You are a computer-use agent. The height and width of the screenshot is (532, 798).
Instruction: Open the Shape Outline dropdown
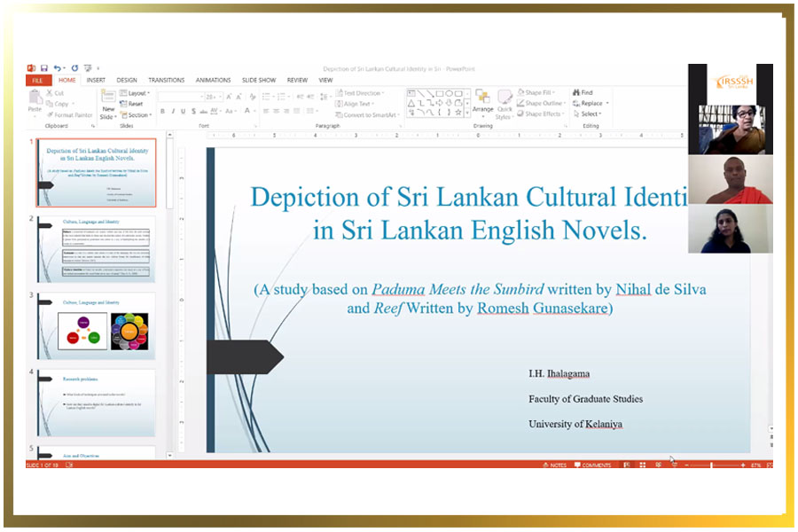(x=542, y=104)
